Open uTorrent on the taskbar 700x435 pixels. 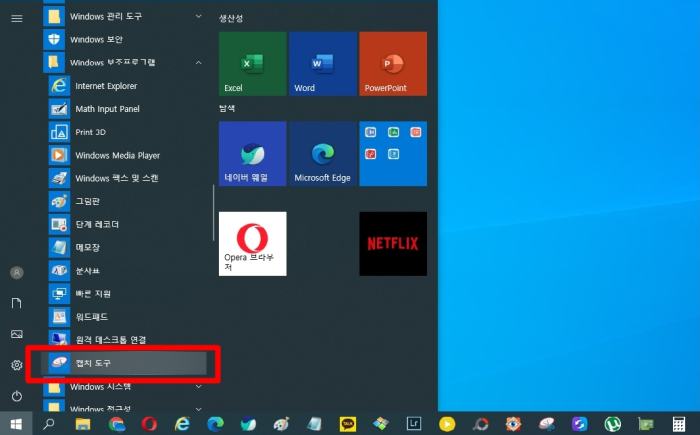tap(612, 424)
